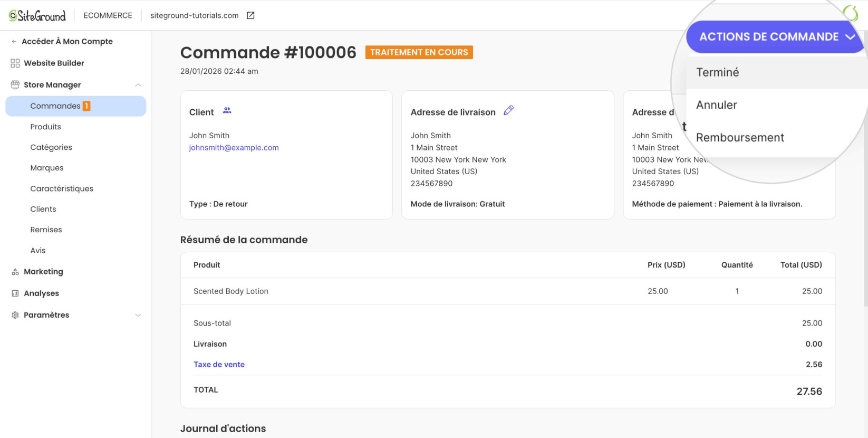Click the order total 27.56

(809, 392)
